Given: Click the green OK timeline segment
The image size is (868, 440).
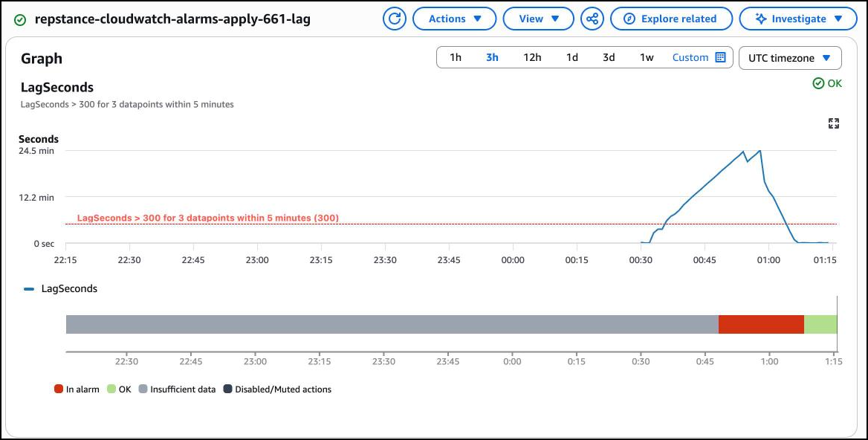Looking at the screenshot, I should (820, 324).
